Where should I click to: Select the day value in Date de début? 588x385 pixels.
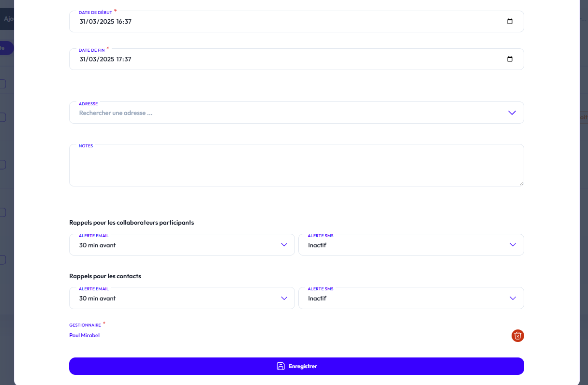pyautogui.click(x=84, y=22)
